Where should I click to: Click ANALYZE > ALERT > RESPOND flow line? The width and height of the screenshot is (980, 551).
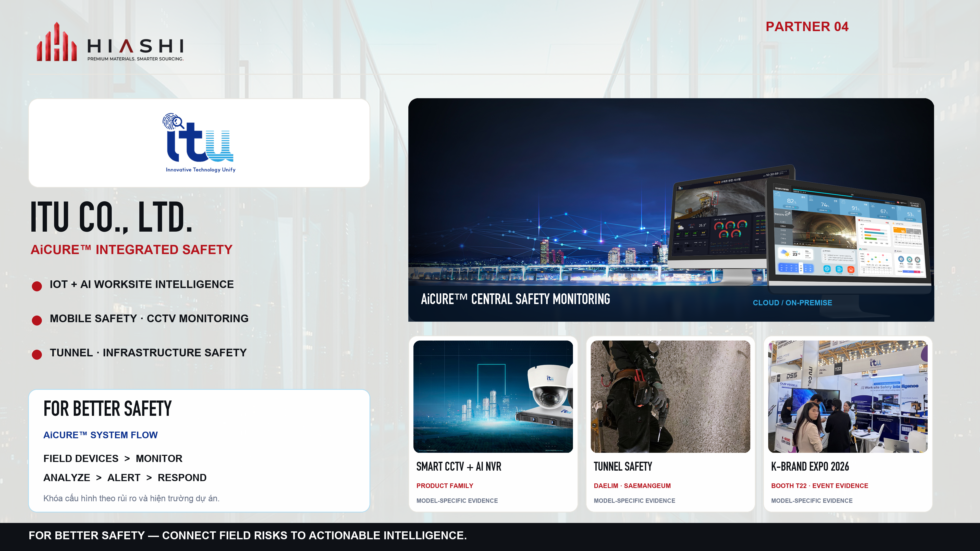125,477
